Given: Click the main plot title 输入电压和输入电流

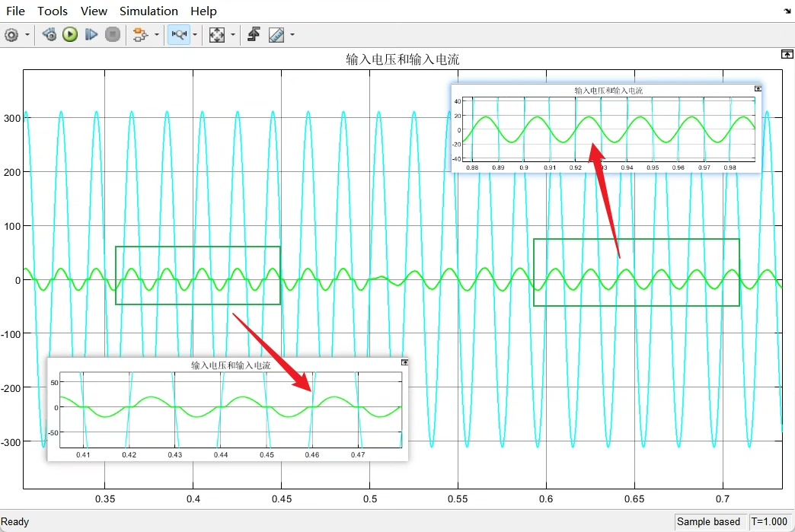Looking at the screenshot, I should 403,60.
